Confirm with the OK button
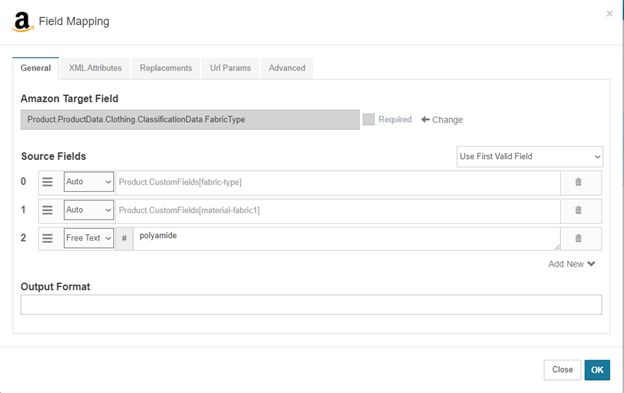The width and height of the screenshot is (624, 393). pyautogui.click(x=597, y=370)
